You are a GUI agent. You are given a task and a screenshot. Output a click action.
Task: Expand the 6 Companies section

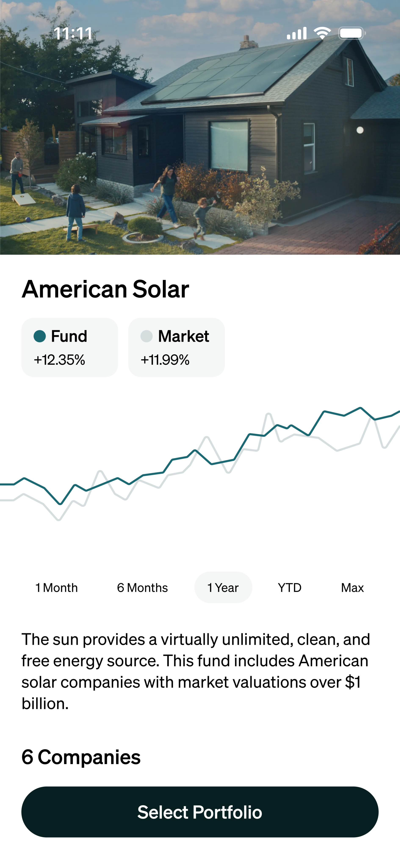(81, 757)
